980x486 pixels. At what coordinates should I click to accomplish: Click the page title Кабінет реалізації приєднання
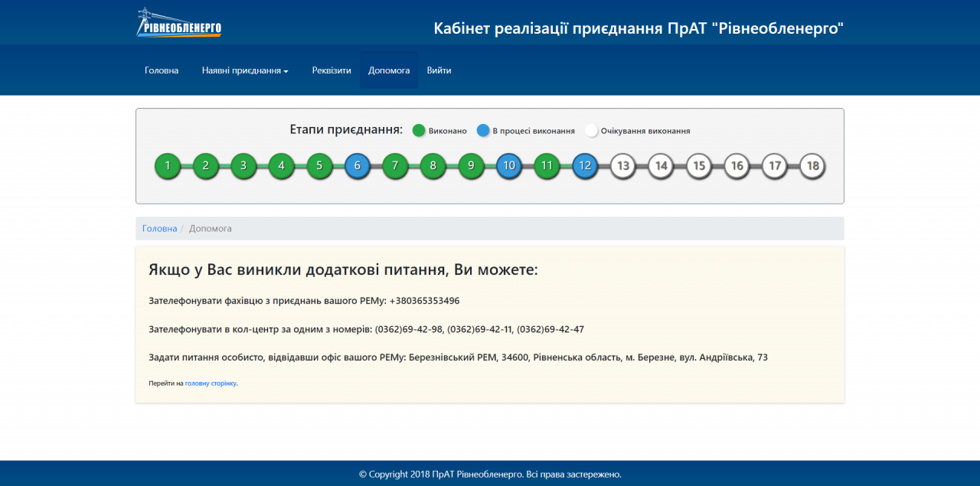click(x=639, y=29)
